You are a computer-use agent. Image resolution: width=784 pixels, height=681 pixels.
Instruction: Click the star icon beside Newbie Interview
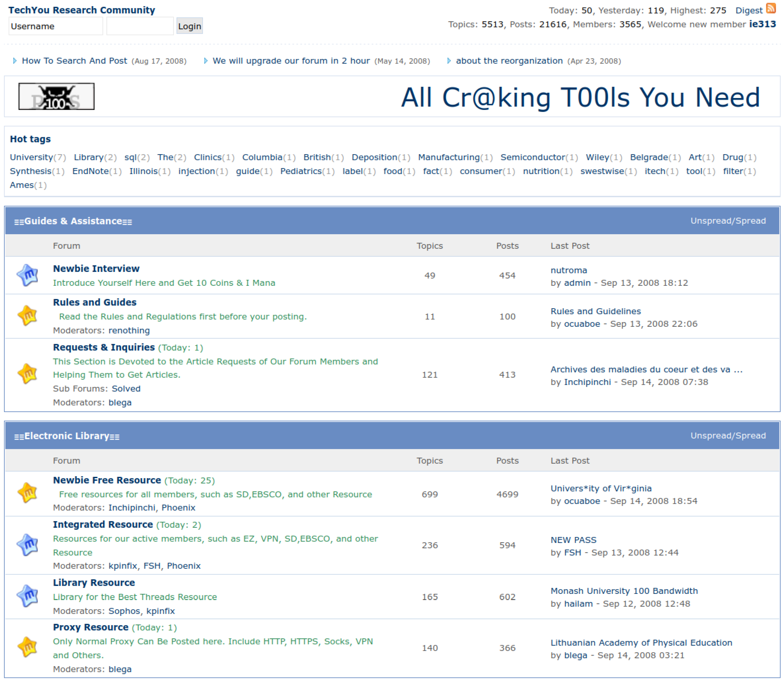click(x=27, y=275)
